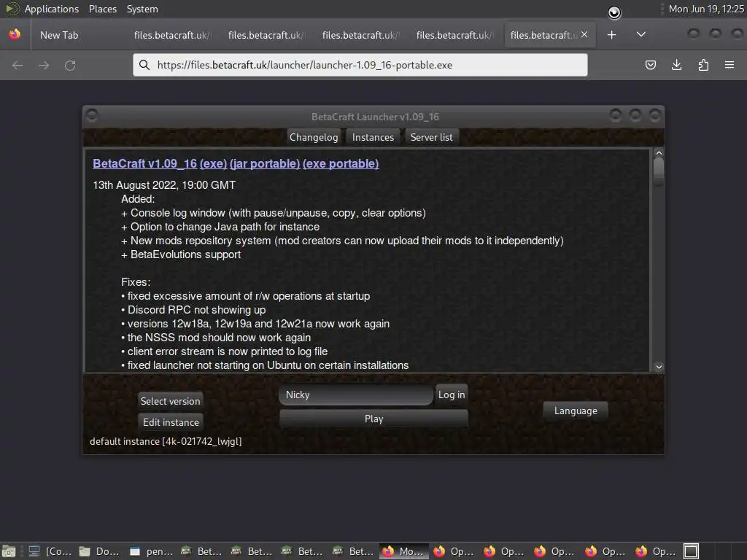Click the default instance label text
The height and width of the screenshot is (560, 747).
click(166, 441)
